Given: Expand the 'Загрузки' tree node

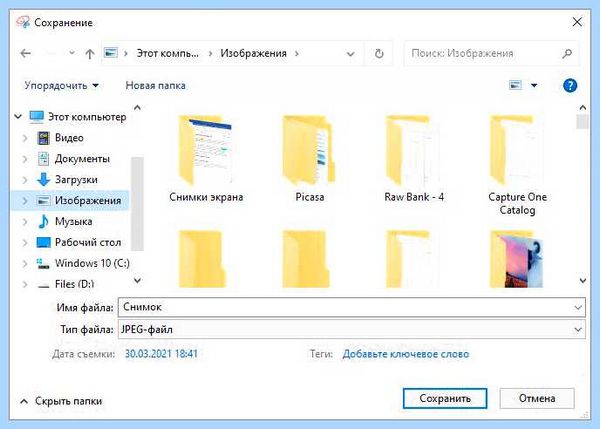Looking at the screenshot, I should point(25,179).
